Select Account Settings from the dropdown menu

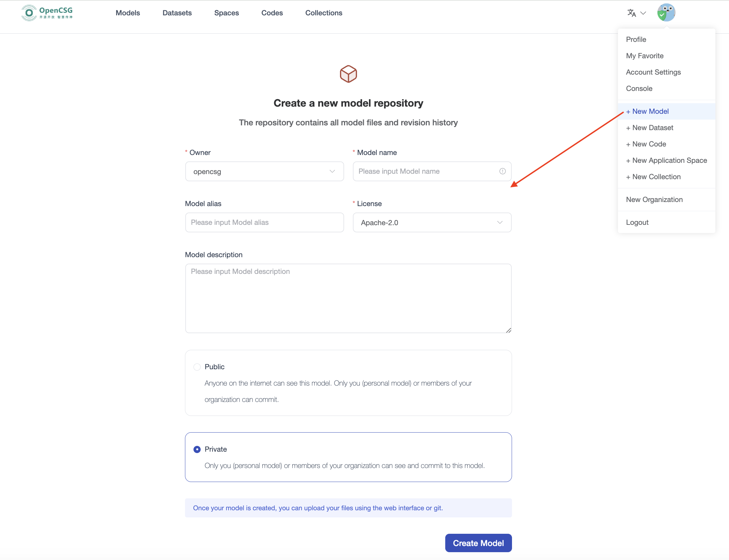[x=653, y=72]
